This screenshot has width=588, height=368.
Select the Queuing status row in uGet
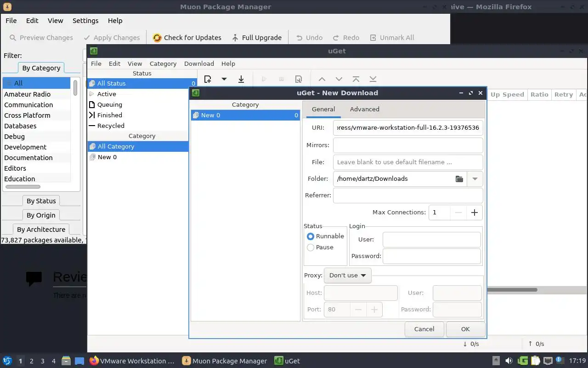coord(142,104)
